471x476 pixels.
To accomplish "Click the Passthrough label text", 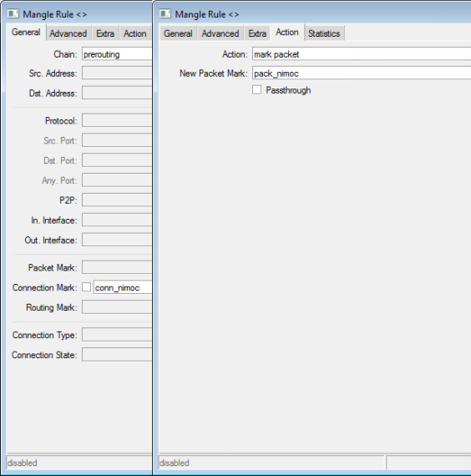I will (x=288, y=90).
